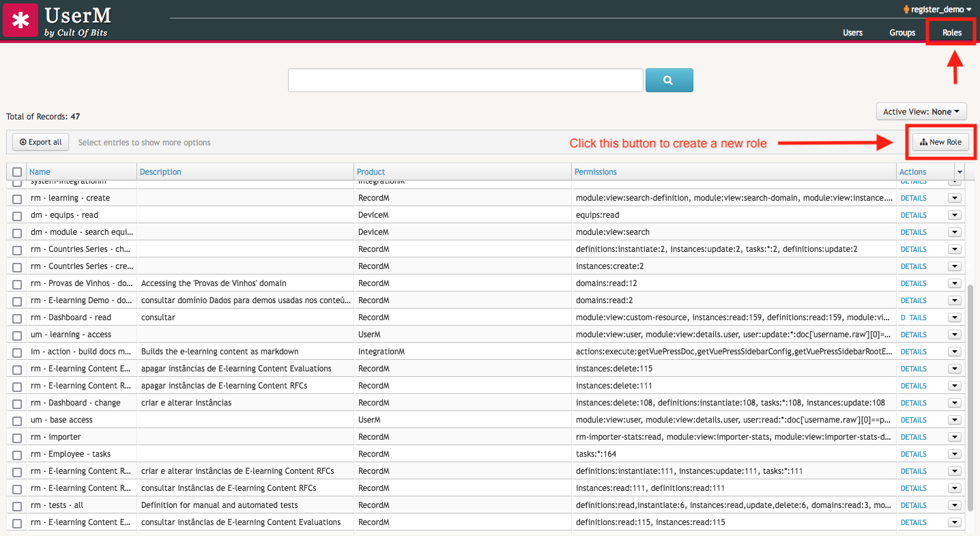
Task: Go to the Groups tab
Action: pyautogui.click(x=902, y=33)
